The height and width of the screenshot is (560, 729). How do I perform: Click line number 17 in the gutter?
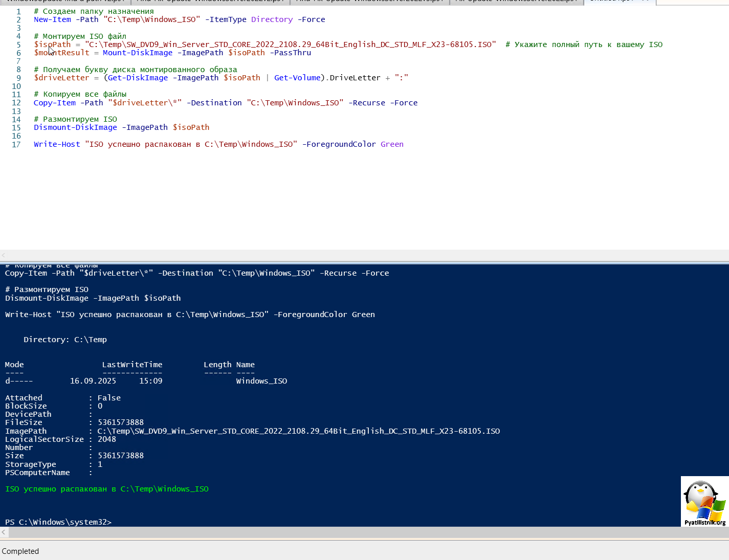coord(16,145)
